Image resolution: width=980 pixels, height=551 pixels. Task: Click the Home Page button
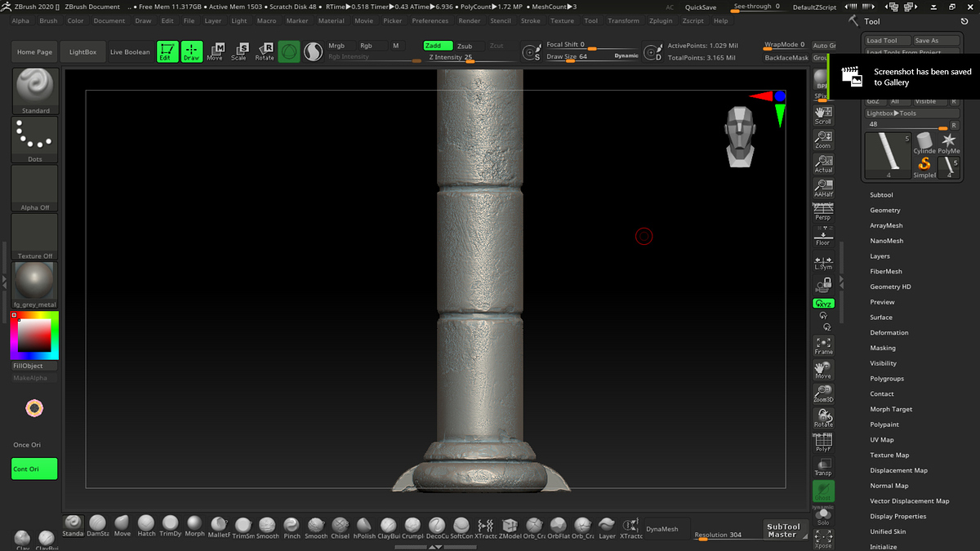34,51
